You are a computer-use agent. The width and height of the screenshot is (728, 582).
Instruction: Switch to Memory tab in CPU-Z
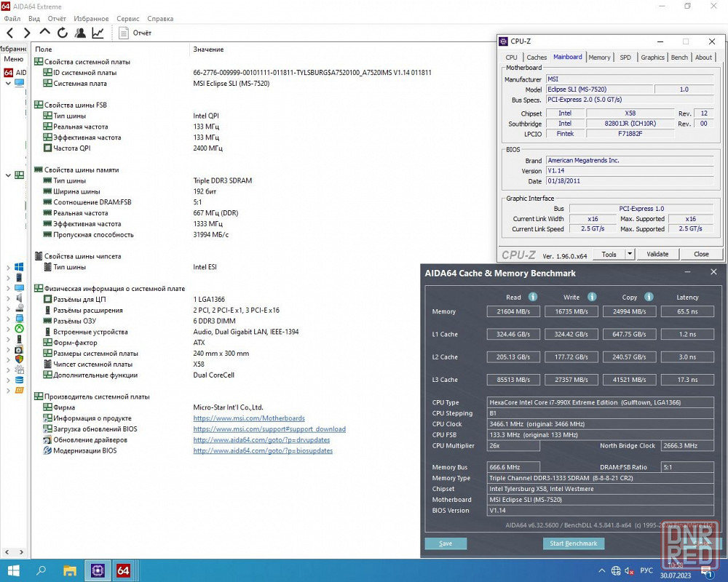pyautogui.click(x=599, y=57)
